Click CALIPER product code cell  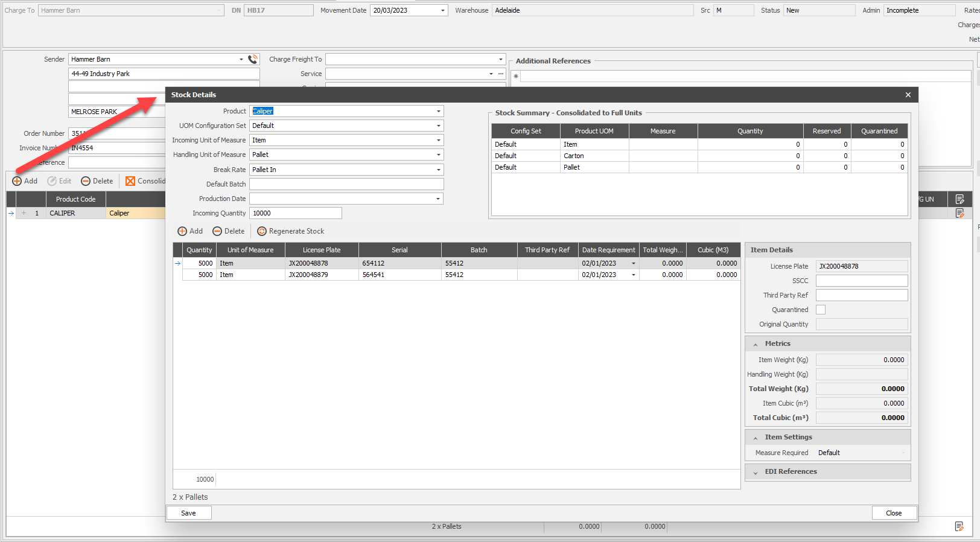pos(75,213)
